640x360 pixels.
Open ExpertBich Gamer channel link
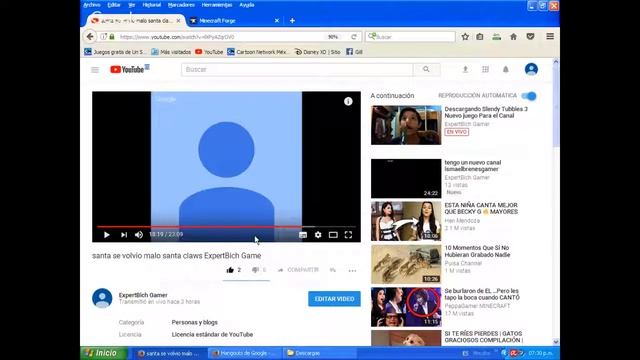[143, 295]
